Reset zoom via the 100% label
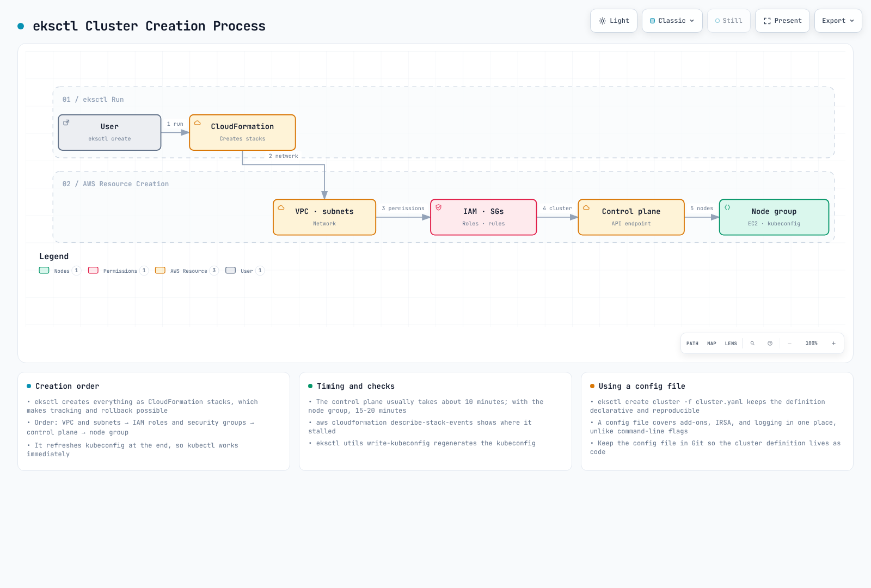 pyautogui.click(x=812, y=344)
